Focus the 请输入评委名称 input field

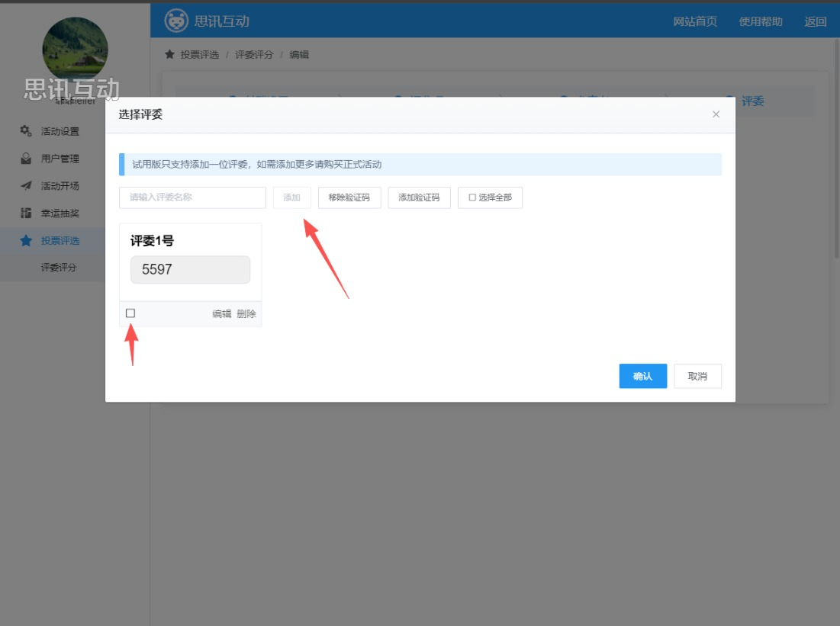coord(192,197)
